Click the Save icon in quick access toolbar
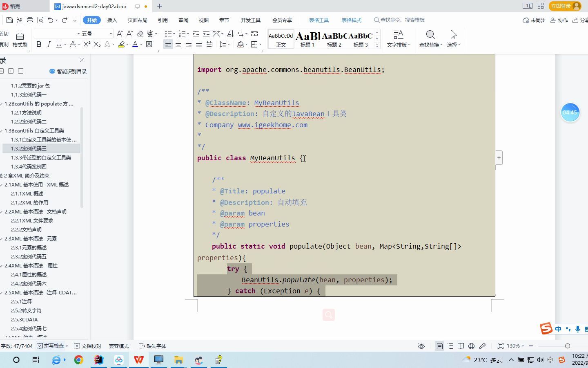 (9, 20)
